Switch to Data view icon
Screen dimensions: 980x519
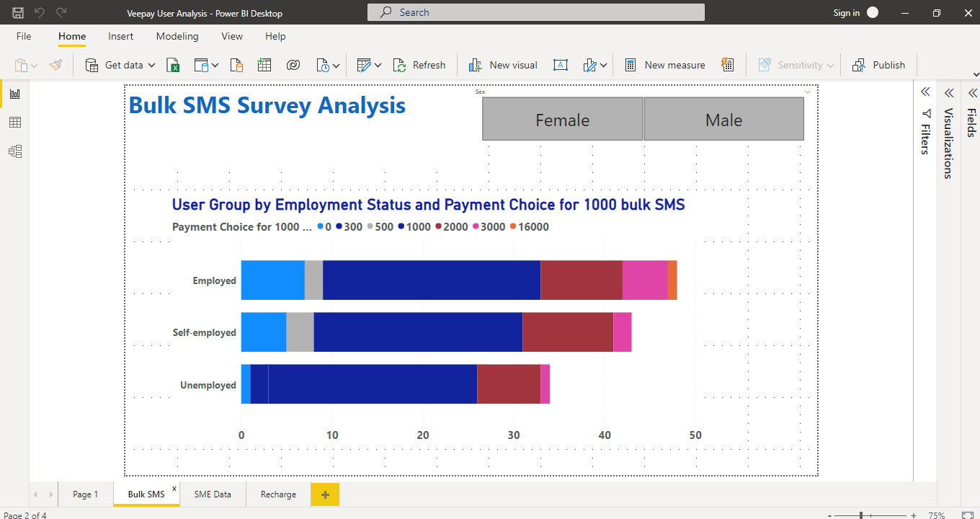click(15, 123)
